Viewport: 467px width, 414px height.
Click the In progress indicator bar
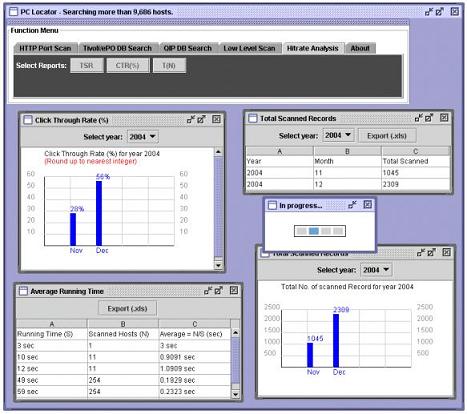click(x=320, y=231)
